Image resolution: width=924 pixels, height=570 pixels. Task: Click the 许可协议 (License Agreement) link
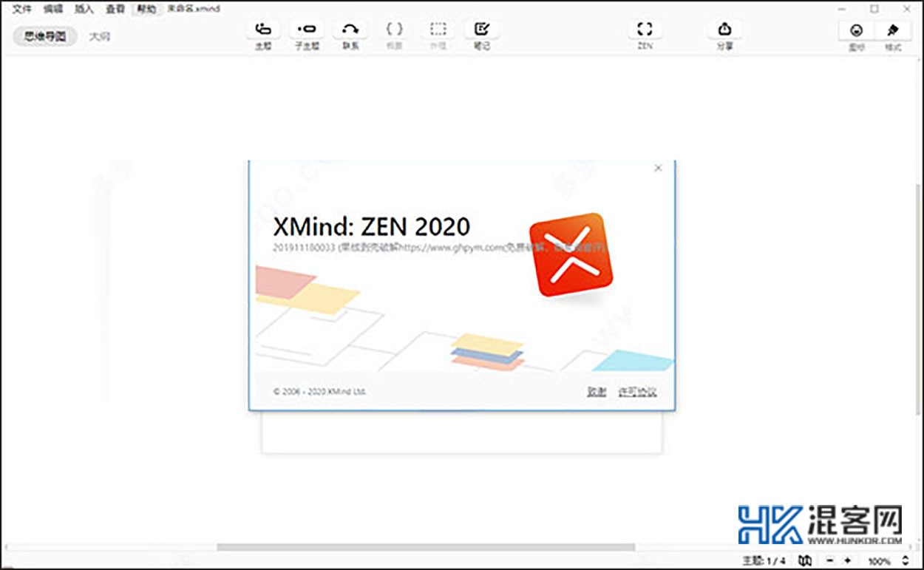637,392
